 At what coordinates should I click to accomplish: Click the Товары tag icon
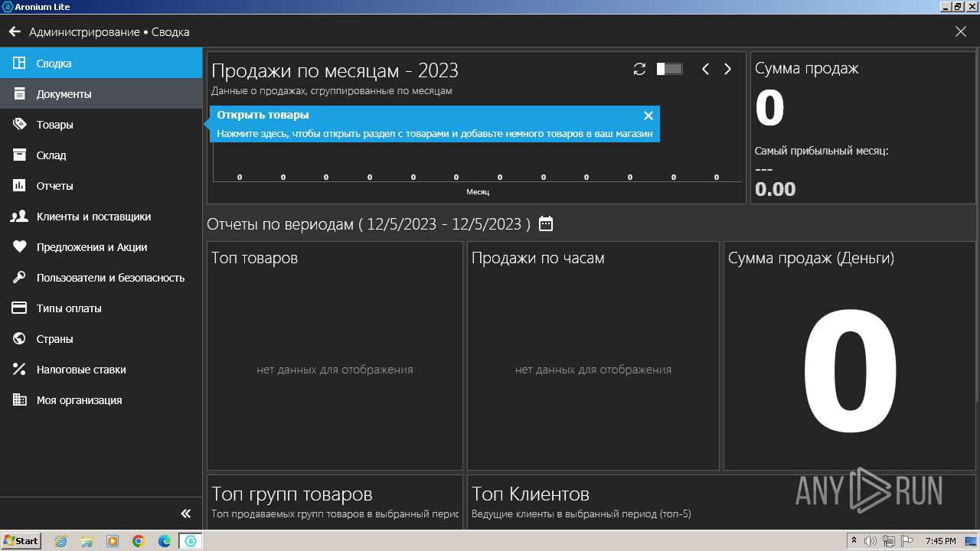[x=20, y=125]
